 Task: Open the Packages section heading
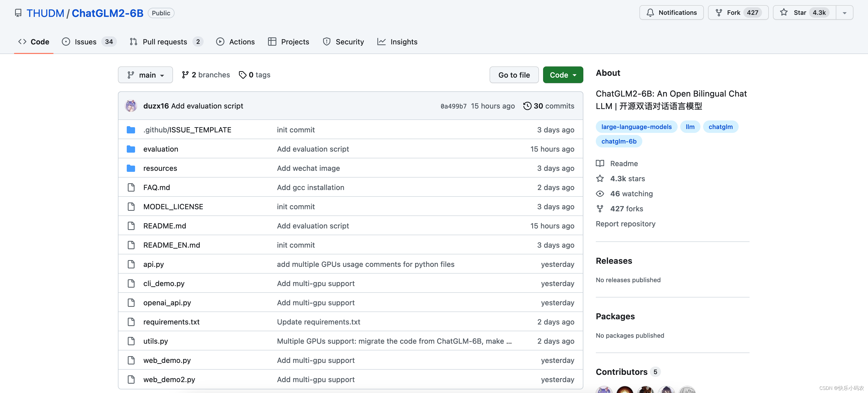[615, 317]
